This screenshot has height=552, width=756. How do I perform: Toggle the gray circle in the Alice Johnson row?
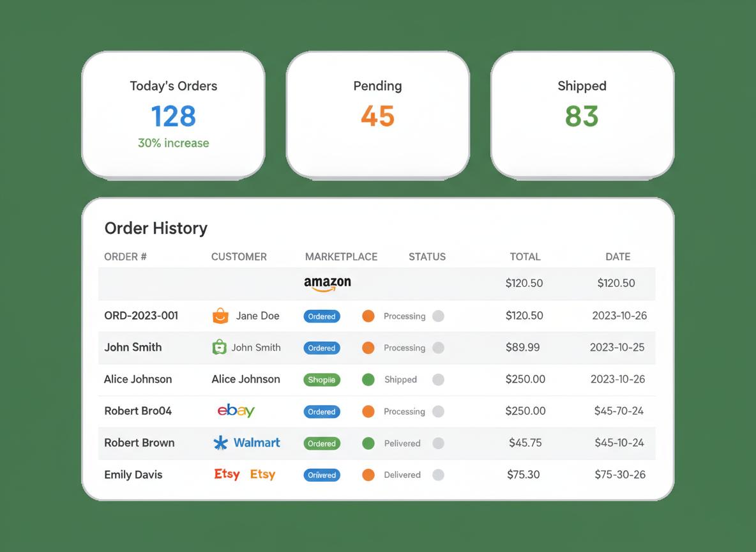click(438, 379)
